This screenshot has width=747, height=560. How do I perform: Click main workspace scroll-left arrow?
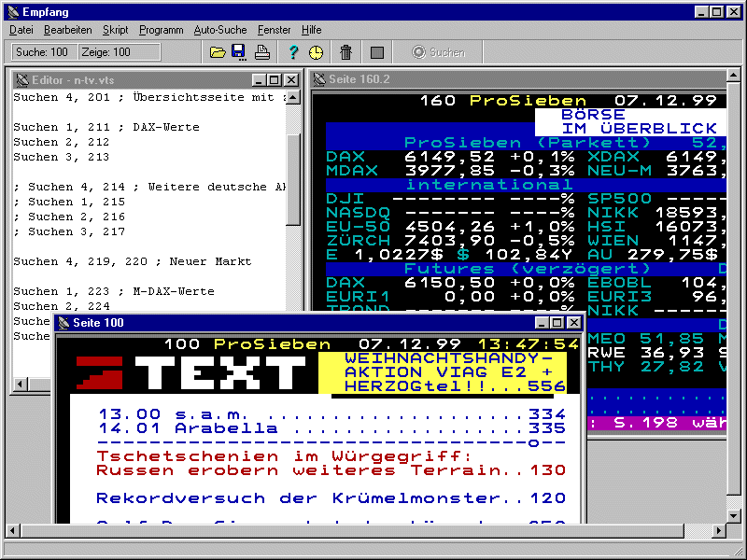click(x=13, y=530)
